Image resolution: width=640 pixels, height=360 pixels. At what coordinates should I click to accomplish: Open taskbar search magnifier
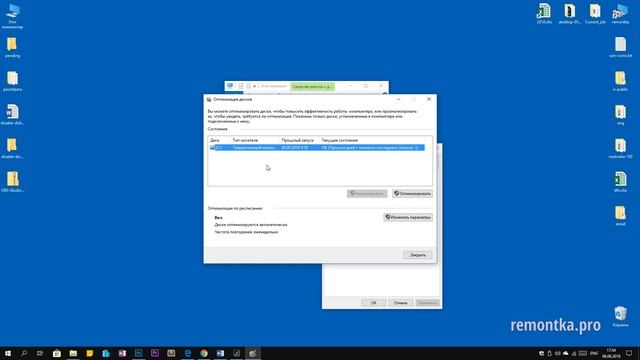click(24, 353)
